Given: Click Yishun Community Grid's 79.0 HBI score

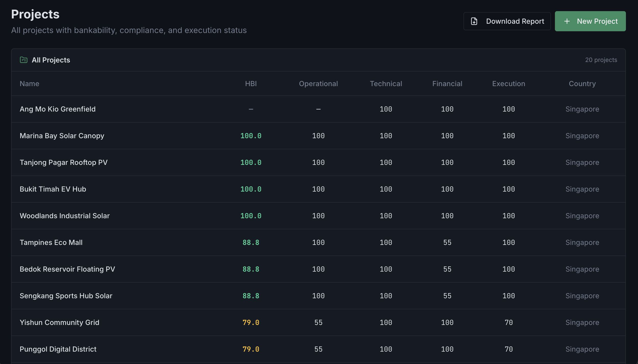Looking at the screenshot, I should click(251, 322).
